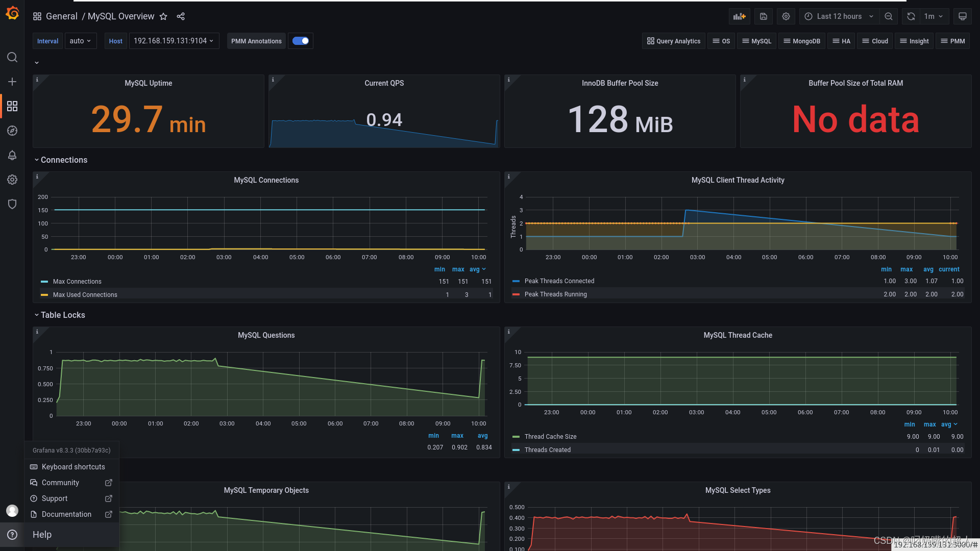Toggle the PMM Annotations switch
This screenshot has height=551, width=980.
pos(301,41)
